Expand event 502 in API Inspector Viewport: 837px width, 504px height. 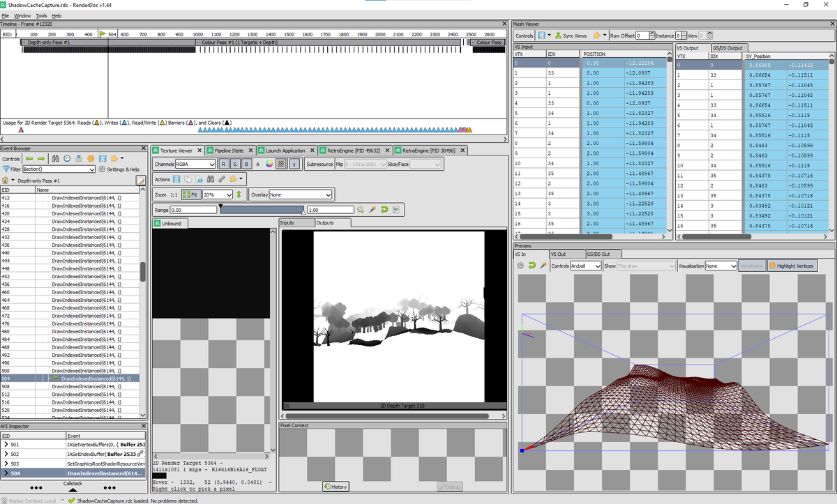pos(5,454)
